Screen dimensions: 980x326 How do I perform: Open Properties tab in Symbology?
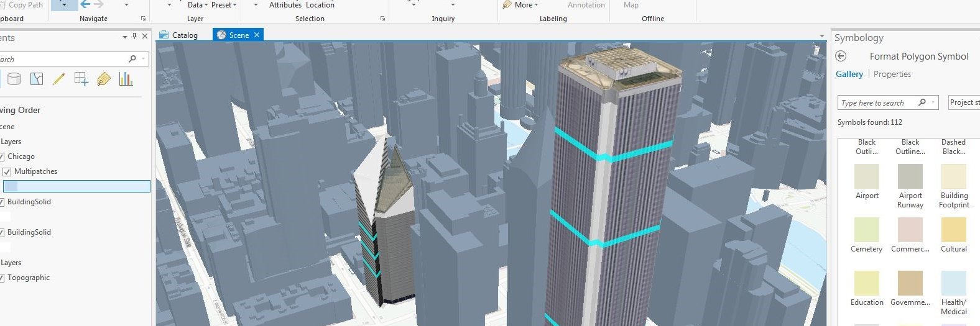(x=892, y=74)
